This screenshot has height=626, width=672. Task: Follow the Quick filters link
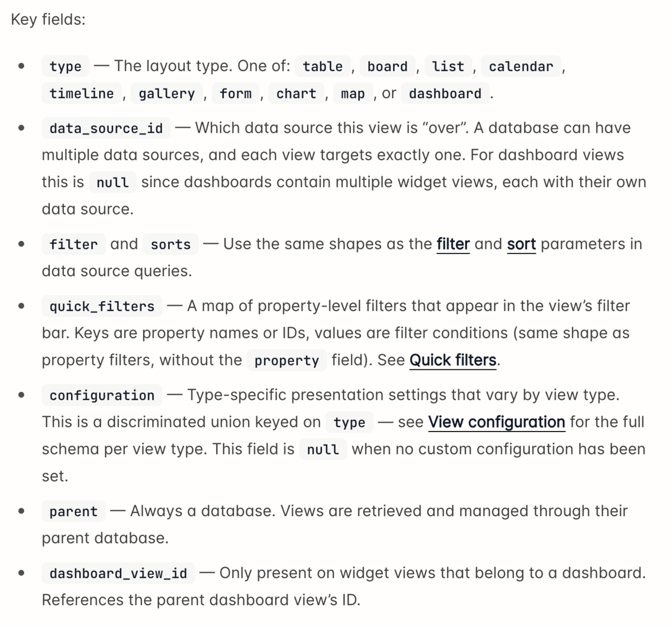tap(453, 360)
